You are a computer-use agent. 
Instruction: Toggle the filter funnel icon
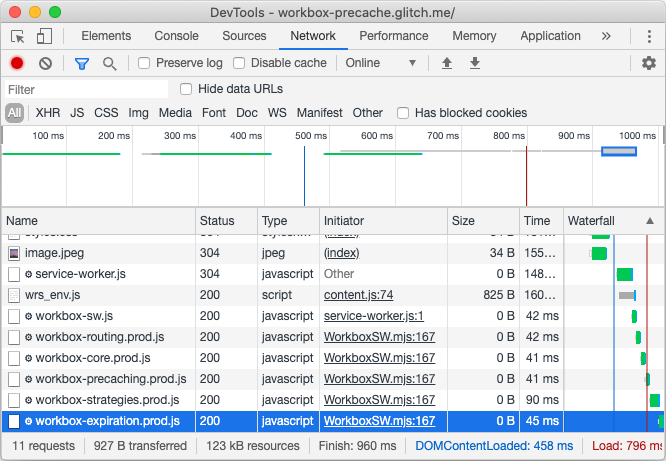(82, 63)
